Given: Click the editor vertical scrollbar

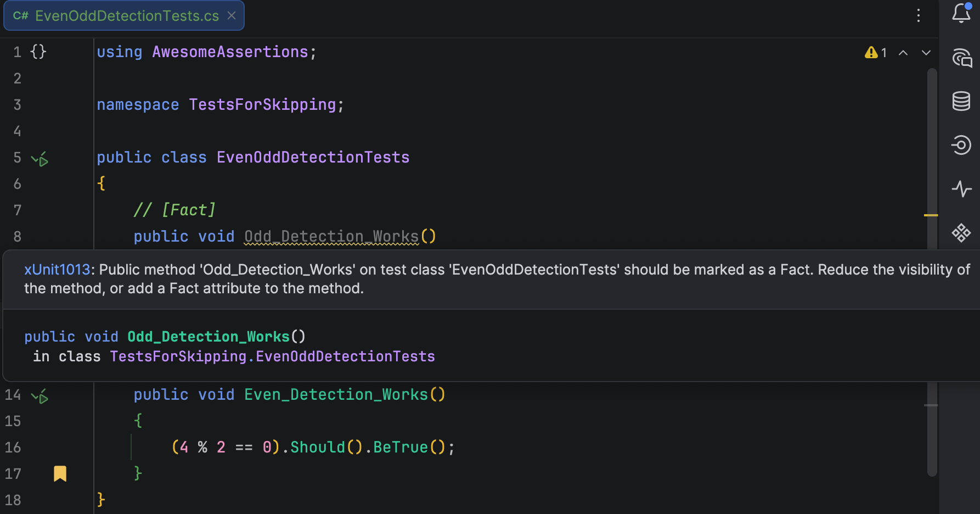Looking at the screenshot, I should point(932,272).
